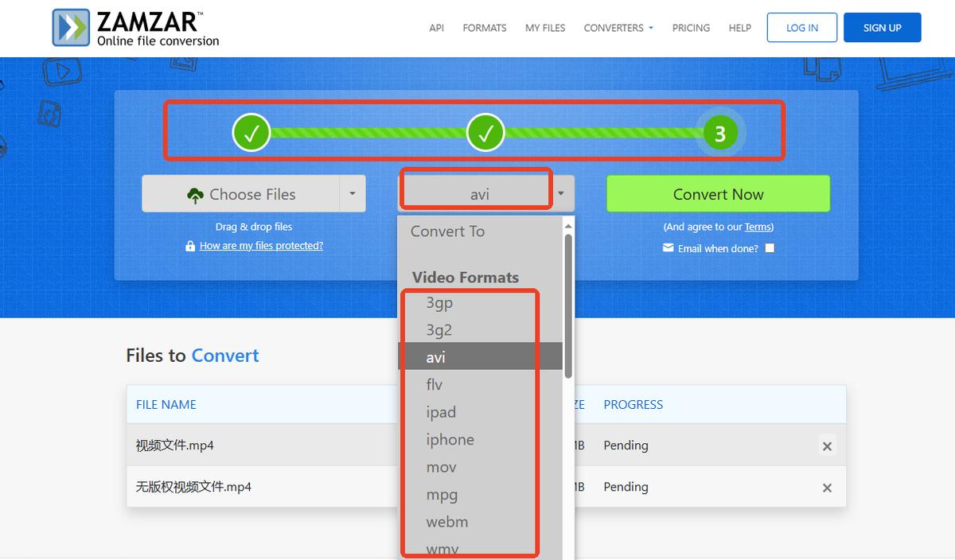Expand the Choose Files dropdown arrow

pyautogui.click(x=353, y=193)
